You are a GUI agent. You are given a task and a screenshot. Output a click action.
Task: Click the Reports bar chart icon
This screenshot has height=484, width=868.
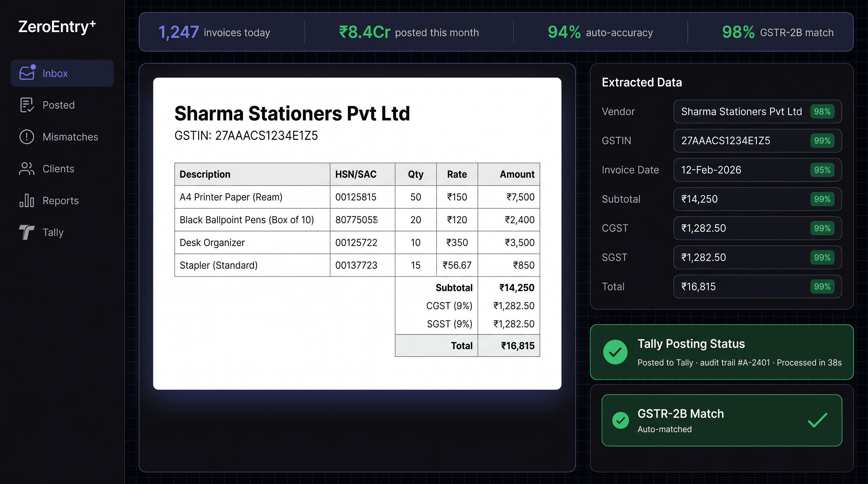(x=26, y=201)
